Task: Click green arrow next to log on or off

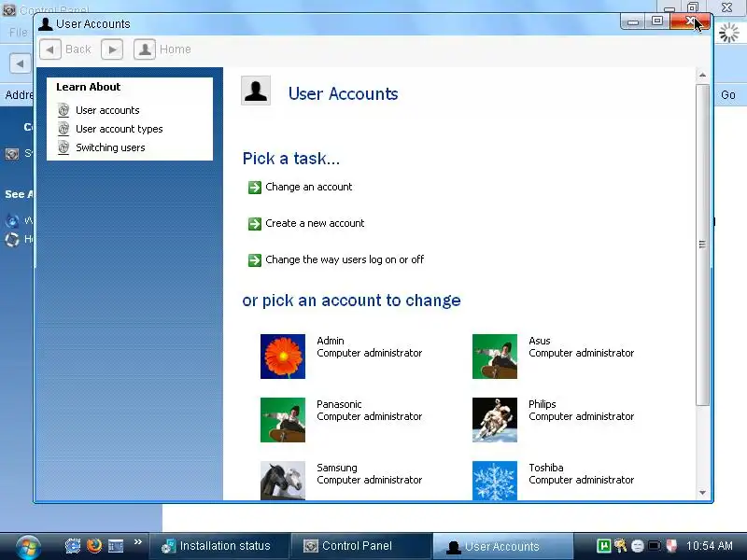Action: pos(255,260)
